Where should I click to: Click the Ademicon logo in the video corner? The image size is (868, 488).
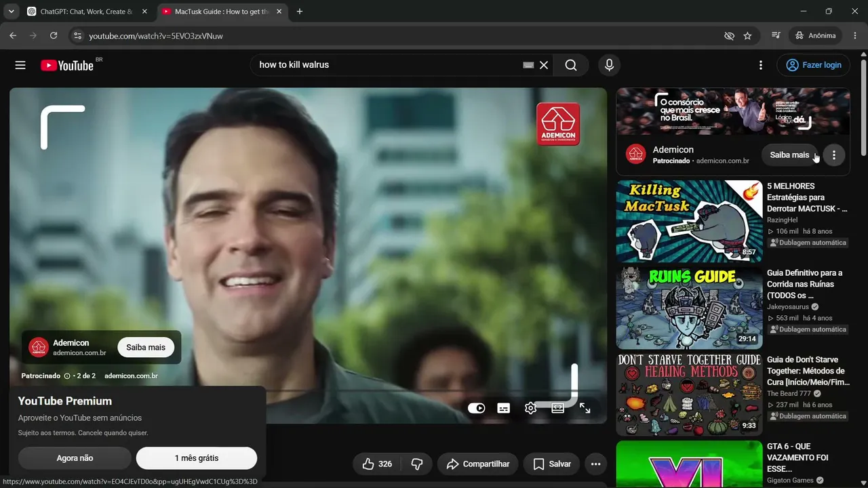coord(558,124)
